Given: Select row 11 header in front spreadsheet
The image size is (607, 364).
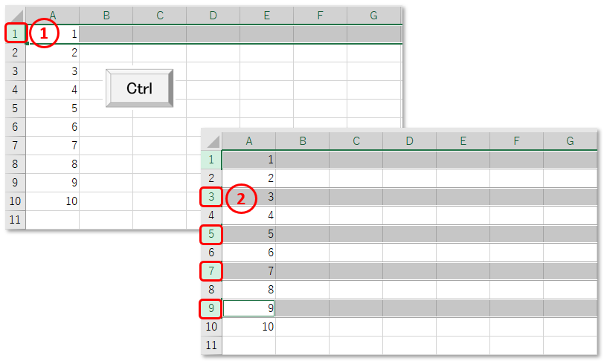Looking at the screenshot, I should pos(211,345).
